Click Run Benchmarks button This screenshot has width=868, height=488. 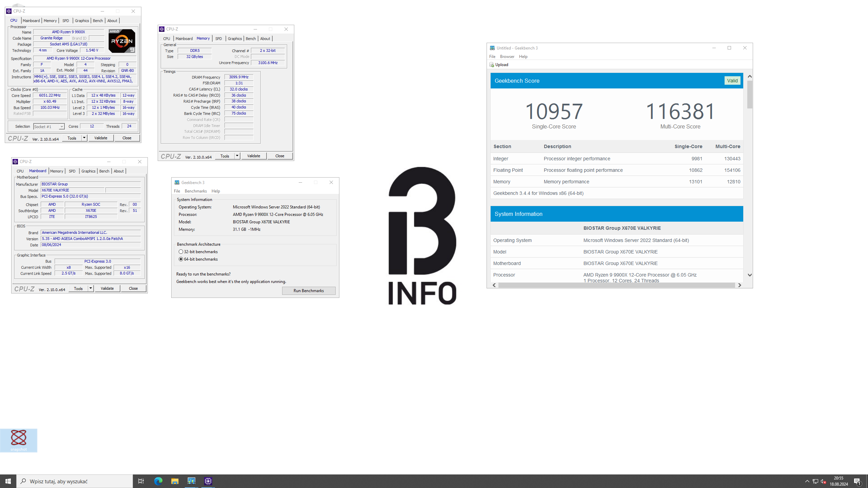pos(309,291)
